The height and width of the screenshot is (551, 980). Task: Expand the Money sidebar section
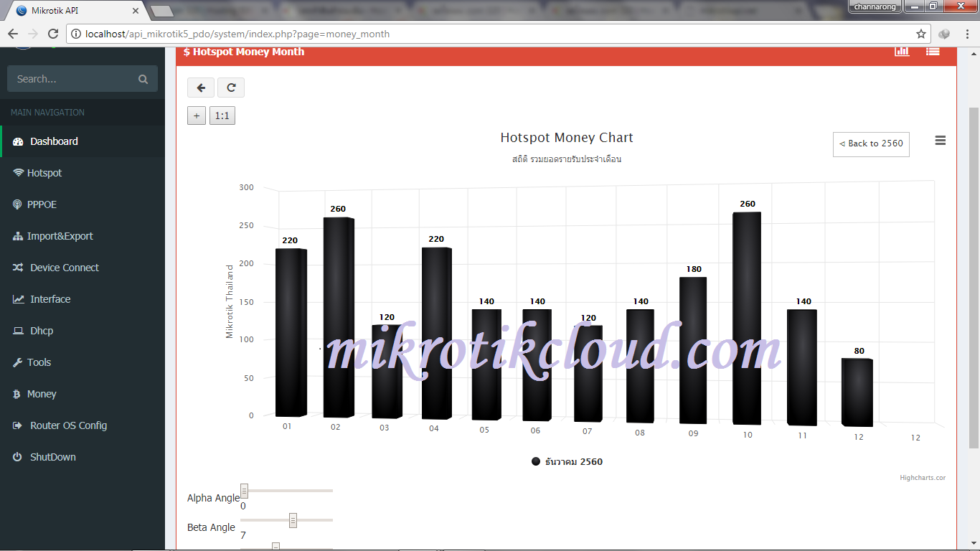[42, 394]
